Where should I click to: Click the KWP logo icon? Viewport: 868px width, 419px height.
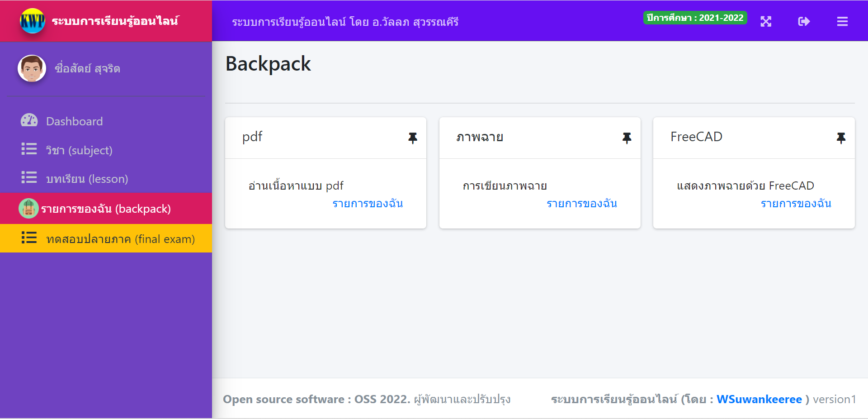tap(33, 21)
